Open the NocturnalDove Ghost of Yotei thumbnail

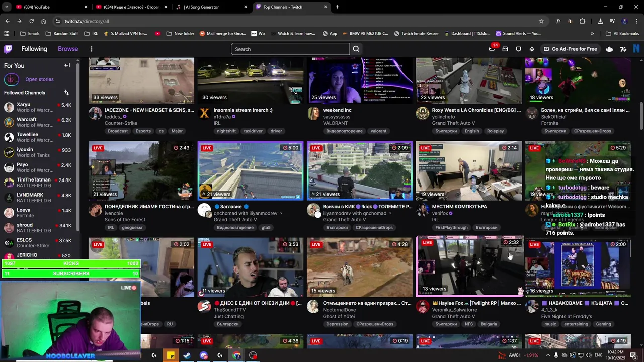(x=360, y=267)
